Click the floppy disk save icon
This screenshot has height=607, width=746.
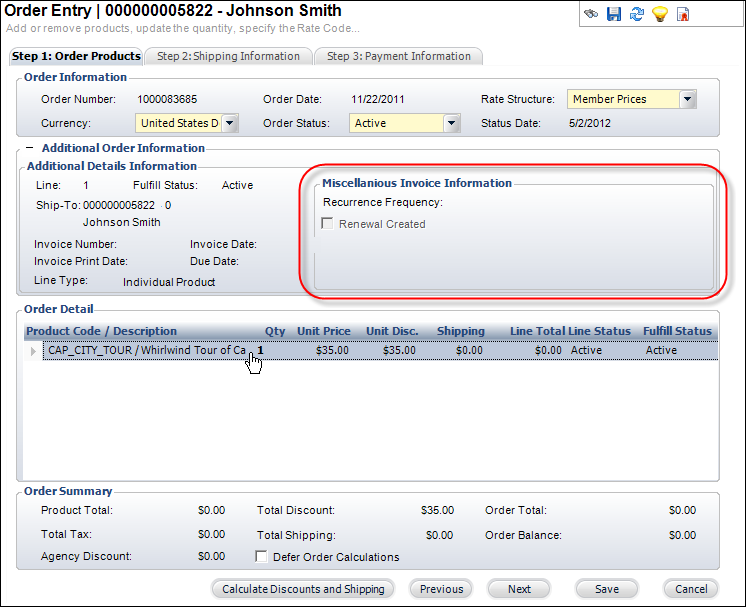pos(613,14)
